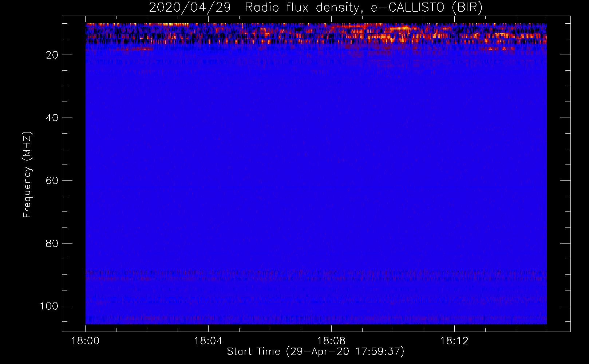Image resolution: width=589 pixels, height=364 pixels.
Task: Click the 'Frequency (MHZ)' axis label
Action: (x=27, y=175)
